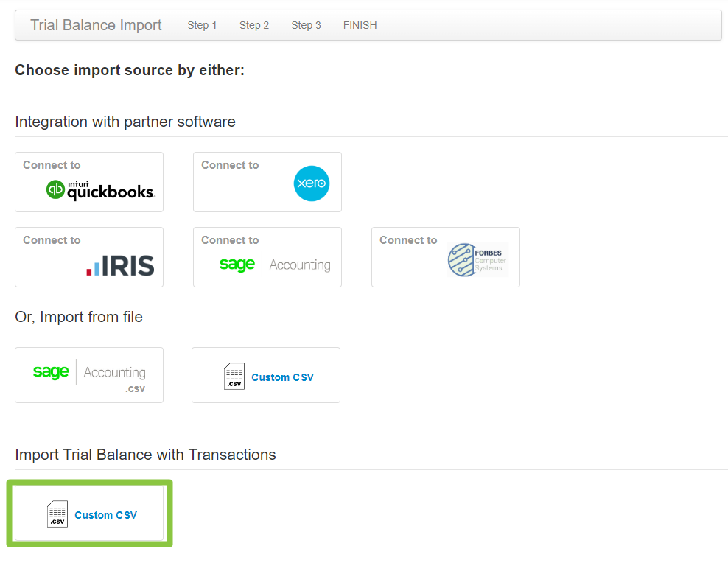Click the 'Import Trial Balance with Transactions' heading
The image size is (728, 574).
[145, 455]
